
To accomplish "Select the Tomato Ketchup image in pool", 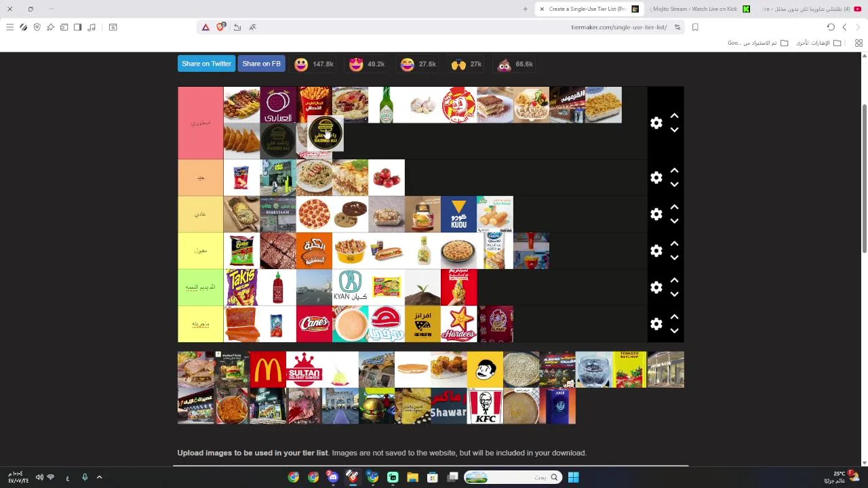I will click(629, 369).
